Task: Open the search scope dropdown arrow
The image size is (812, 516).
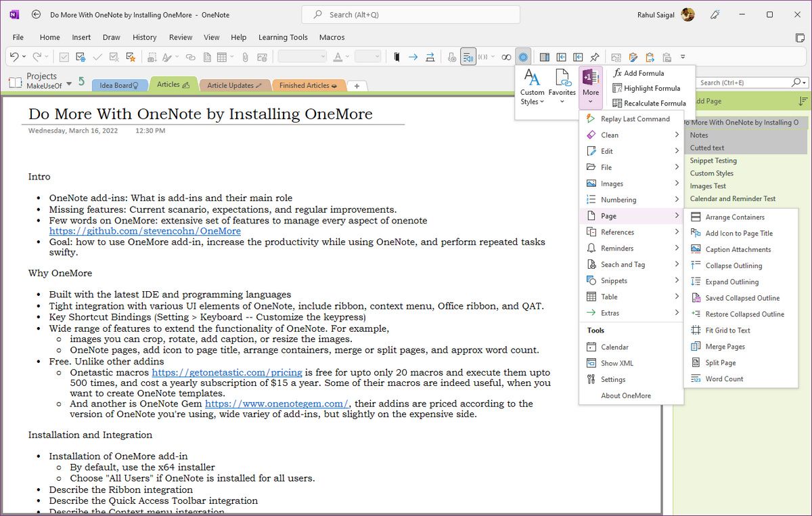Action: pos(804,83)
